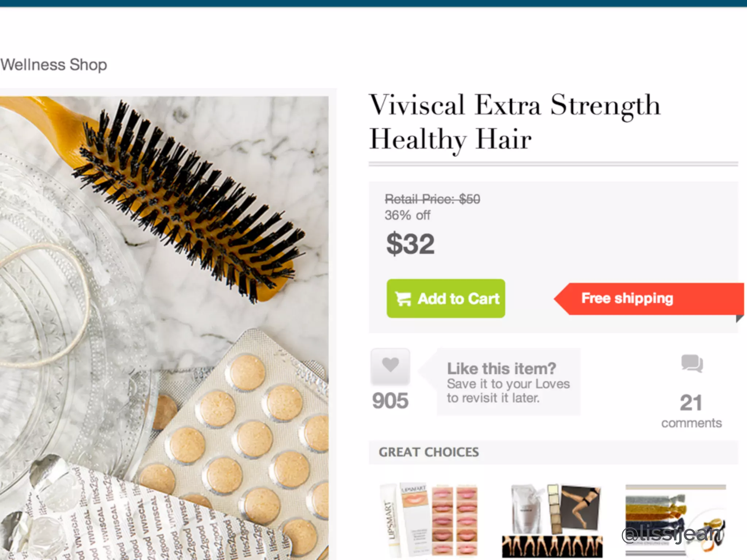Click the heart icon to love item
747x560 pixels.
[x=390, y=366]
